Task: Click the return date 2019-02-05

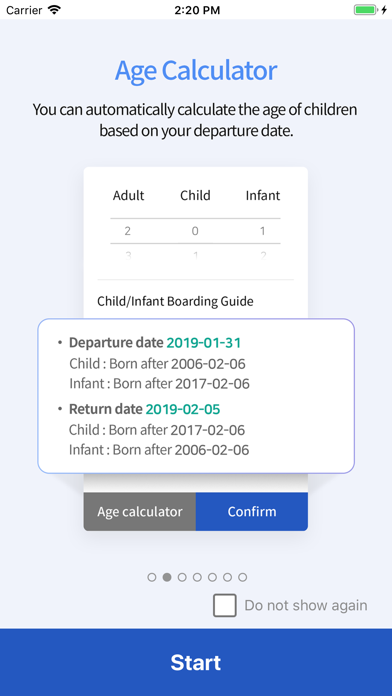Action: click(183, 409)
